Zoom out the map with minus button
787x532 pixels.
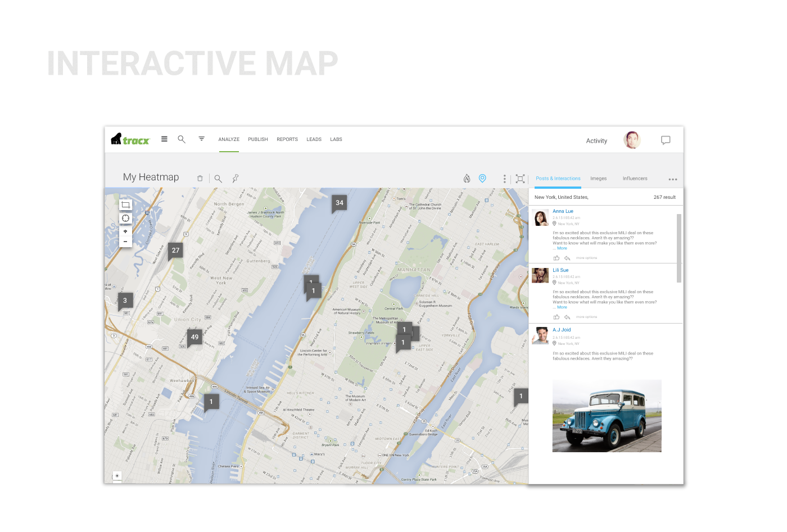pyautogui.click(x=125, y=242)
